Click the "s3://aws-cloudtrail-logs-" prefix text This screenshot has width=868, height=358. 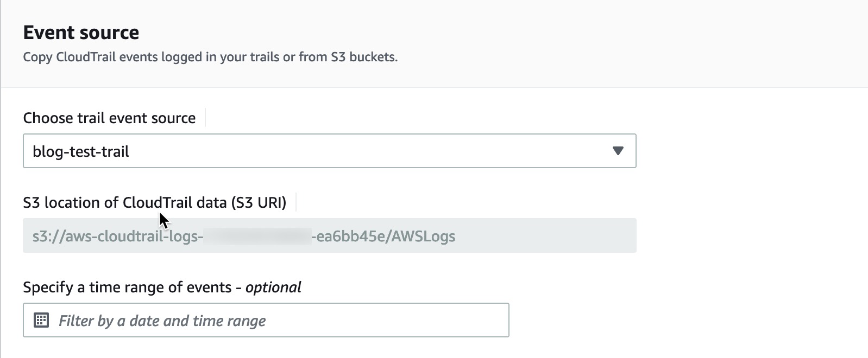pyautogui.click(x=117, y=236)
